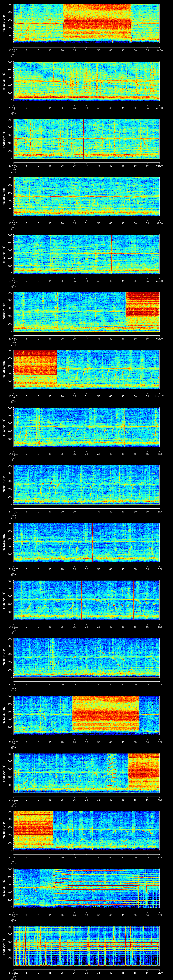Select the 20:59:00 time axis label

pyautogui.click(x=13, y=396)
